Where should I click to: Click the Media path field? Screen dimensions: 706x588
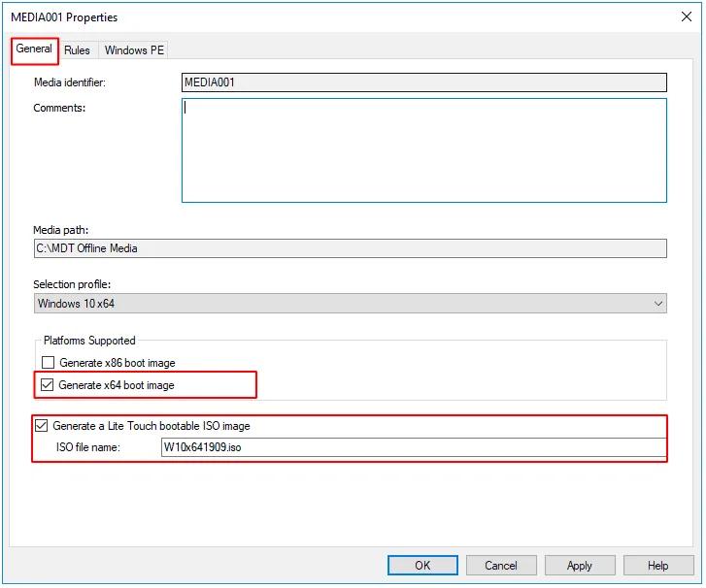pos(350,248)
